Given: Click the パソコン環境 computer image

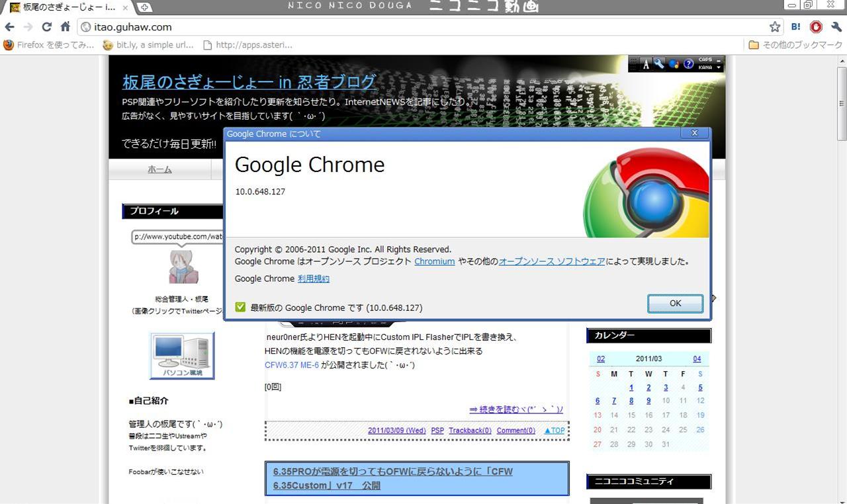Looking at the screenshot, I should 182,356.
